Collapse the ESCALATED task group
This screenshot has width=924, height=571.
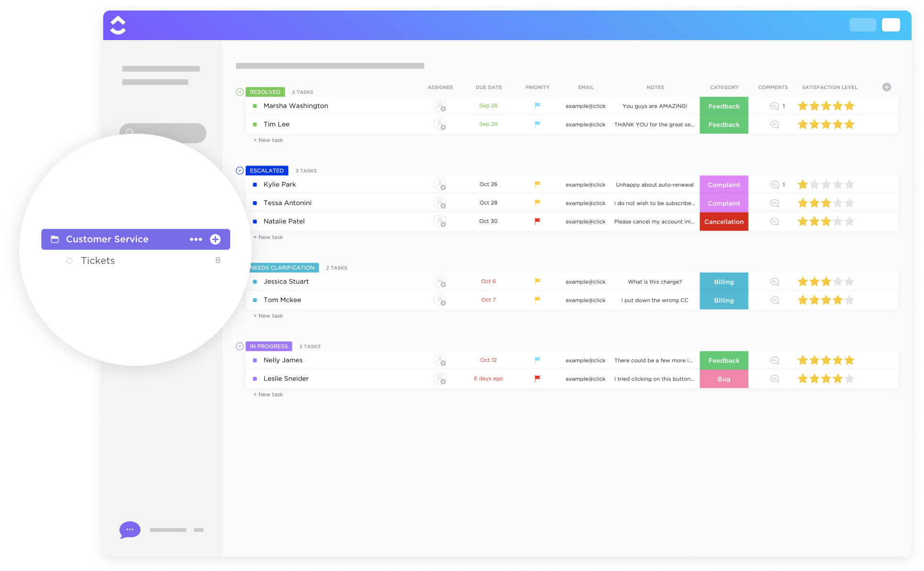pyautogui.click(x=239, y=170)
